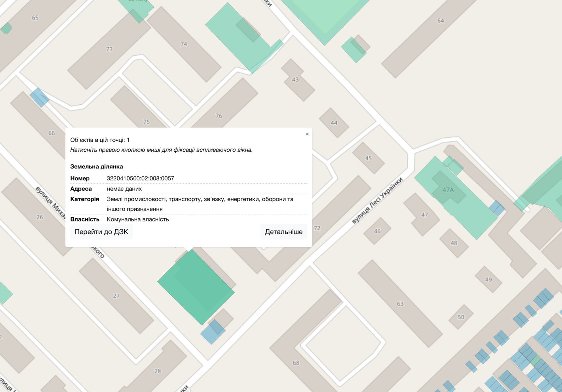The width and height of the screenshot is (562, 392).
Task: Open details with the 'Детальніше' button
Action: 283,232
